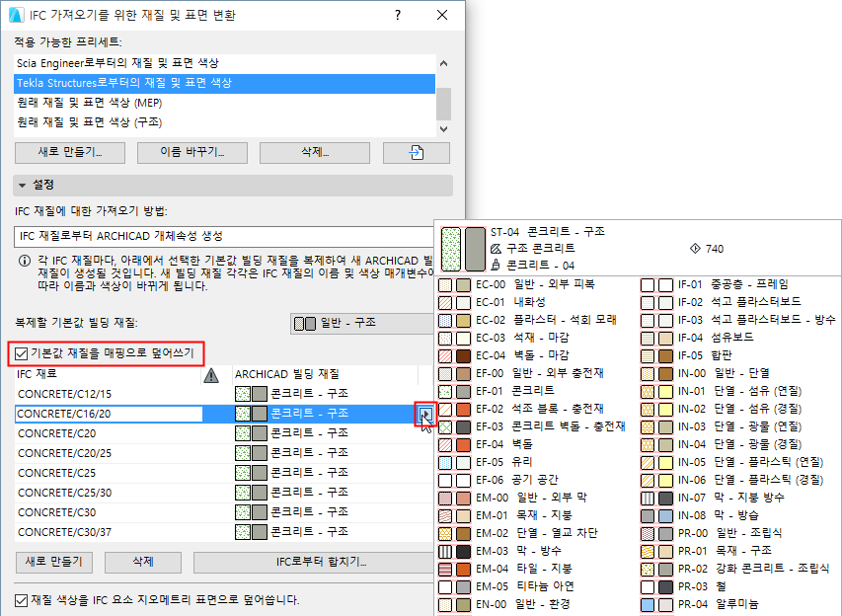The image size is (842, 616).
Task: Select PR-03 철 material
Action: (739, 586)
